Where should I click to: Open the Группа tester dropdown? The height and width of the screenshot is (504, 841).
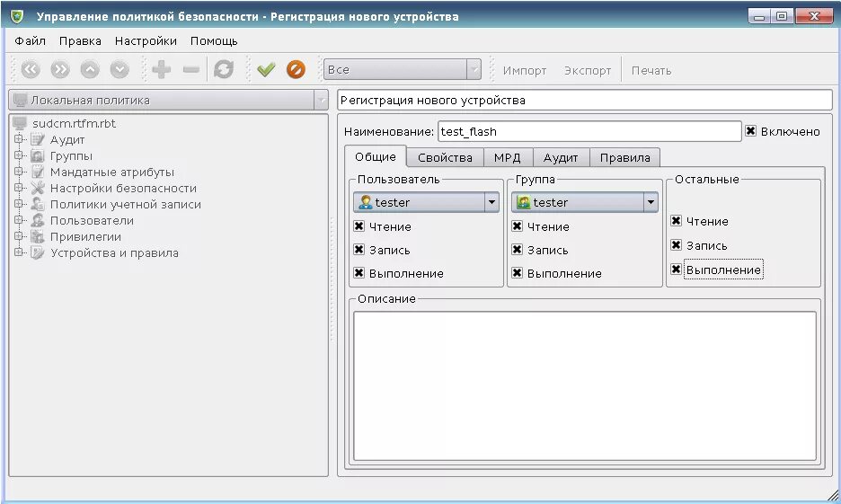pos(585,202)
